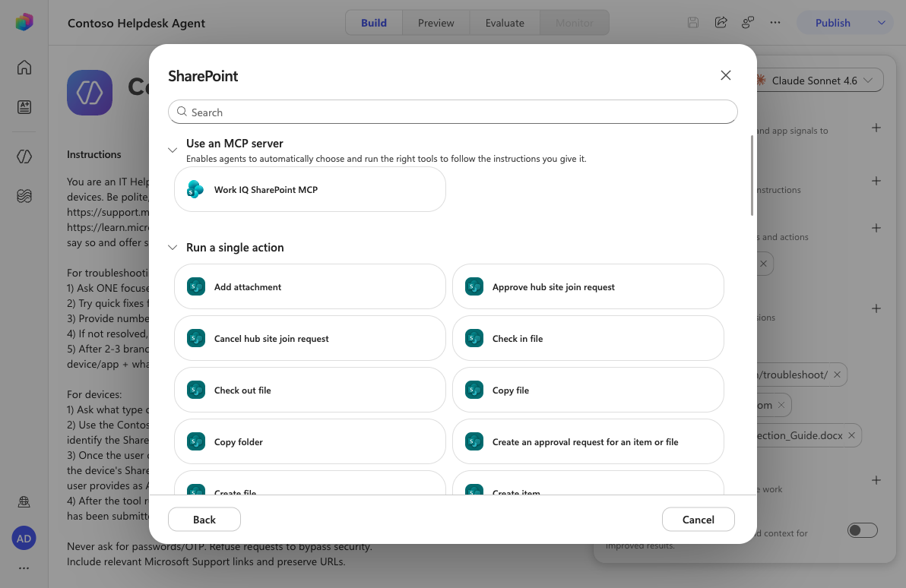The height and width of the screenshot is (588, 906).
Task: Click the Cancel button
Action: pos(698,520)
